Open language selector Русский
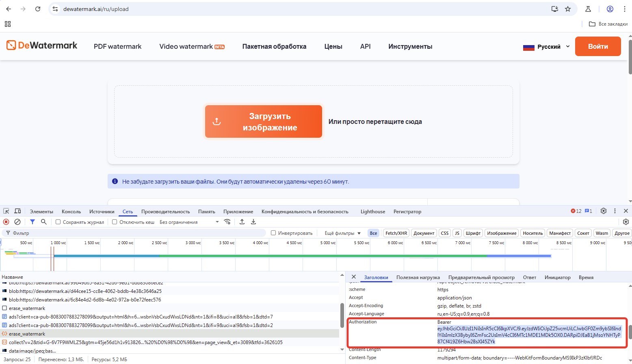The image size is (632, 364). coord(546,47)
